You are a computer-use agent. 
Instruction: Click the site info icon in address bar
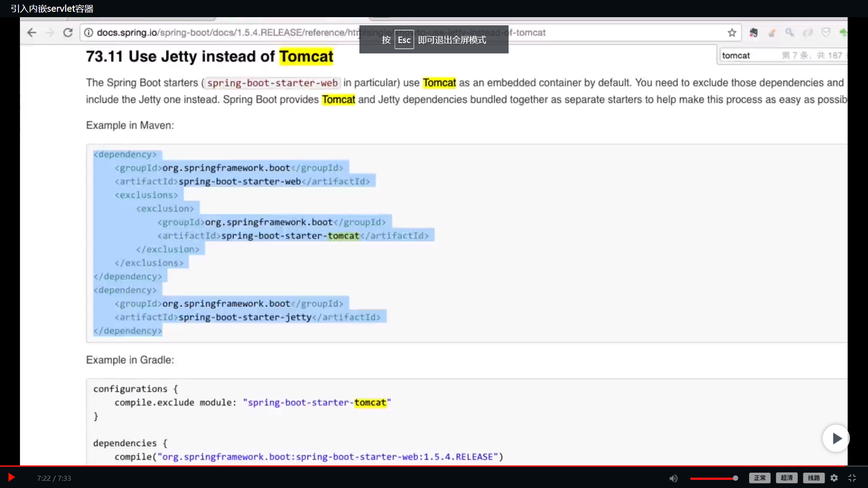[x=89, y=33]
